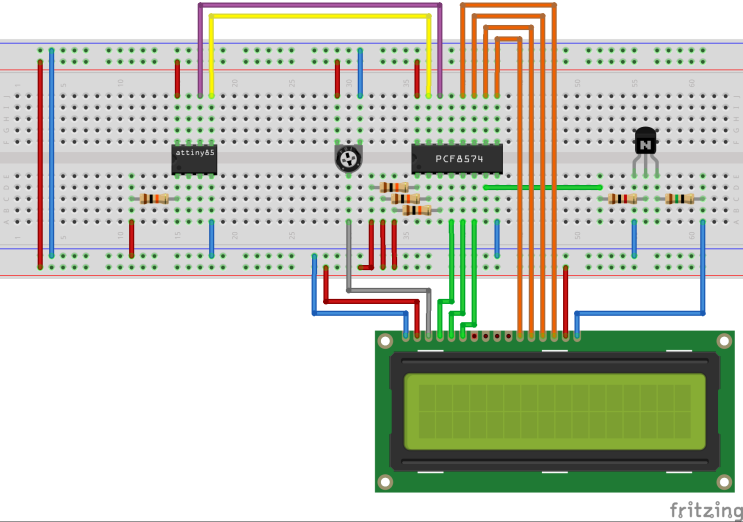Select the outermost orange wire loop

click(508, 6)
